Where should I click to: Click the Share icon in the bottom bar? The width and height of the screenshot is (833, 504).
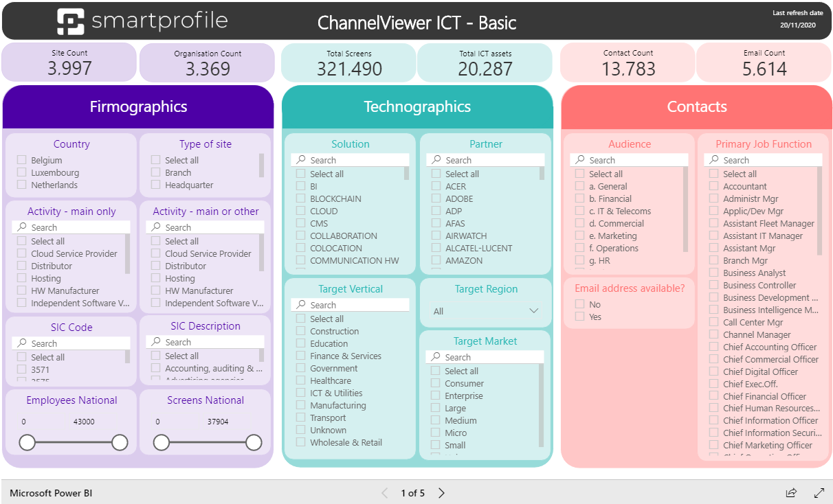click(x=790, y=492)
